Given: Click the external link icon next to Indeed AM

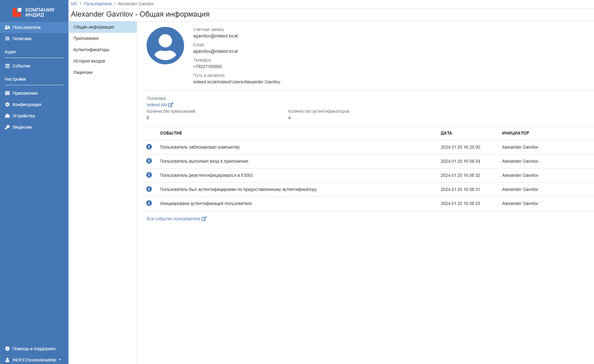Looking at the screenshot, I should [x=171, y=105].
